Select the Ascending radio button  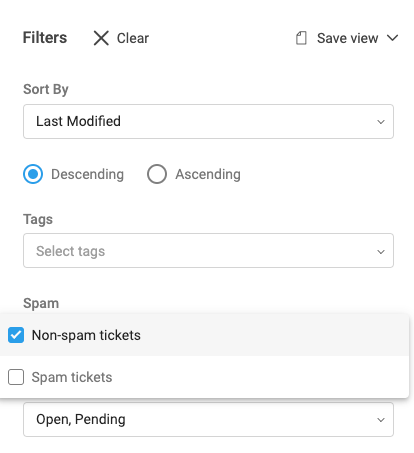(x=157, y=174)
